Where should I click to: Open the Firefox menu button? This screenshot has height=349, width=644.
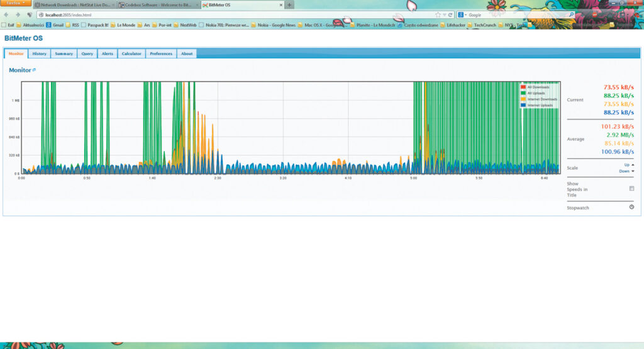(14, 4)
